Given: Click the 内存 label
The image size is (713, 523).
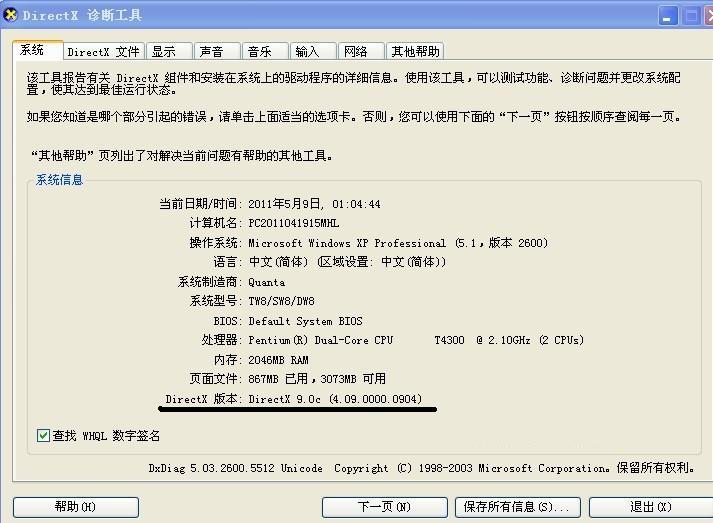Looking at the screenshot, I should tap(227, 360).
